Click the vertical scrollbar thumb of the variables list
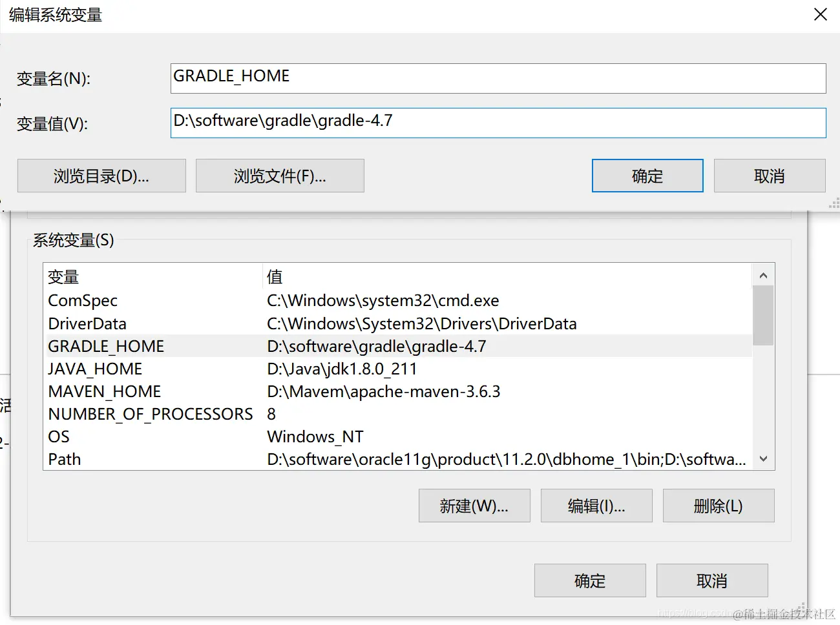 tap(763, 316)
